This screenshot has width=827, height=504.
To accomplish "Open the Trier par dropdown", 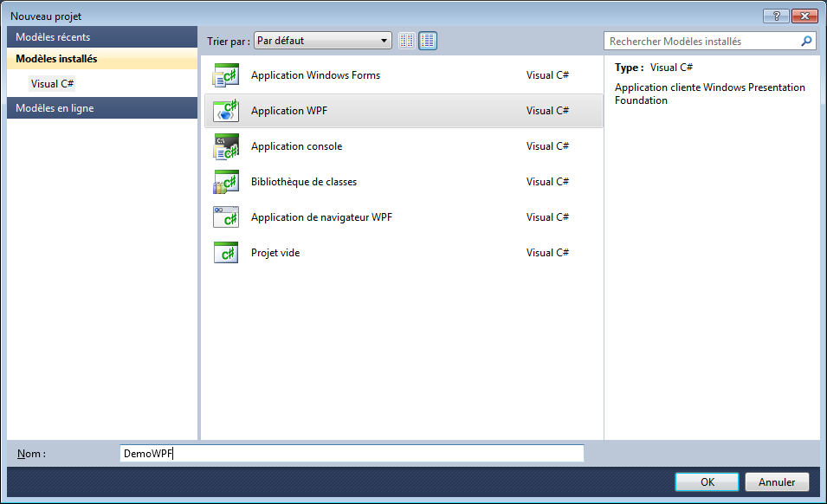I will (323, 41).
